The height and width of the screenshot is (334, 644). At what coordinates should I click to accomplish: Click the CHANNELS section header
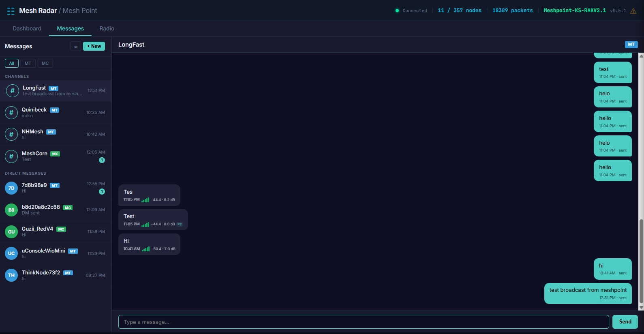17,76
